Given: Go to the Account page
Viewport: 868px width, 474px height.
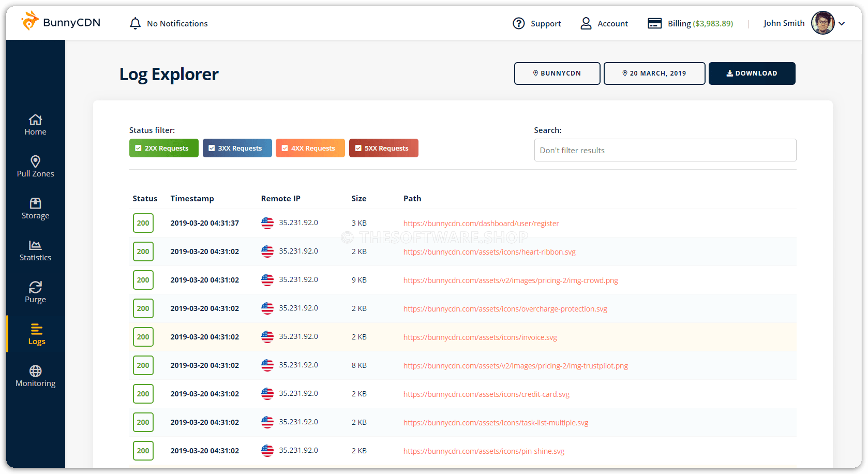Looking at the screenshot, I should 604,23.
